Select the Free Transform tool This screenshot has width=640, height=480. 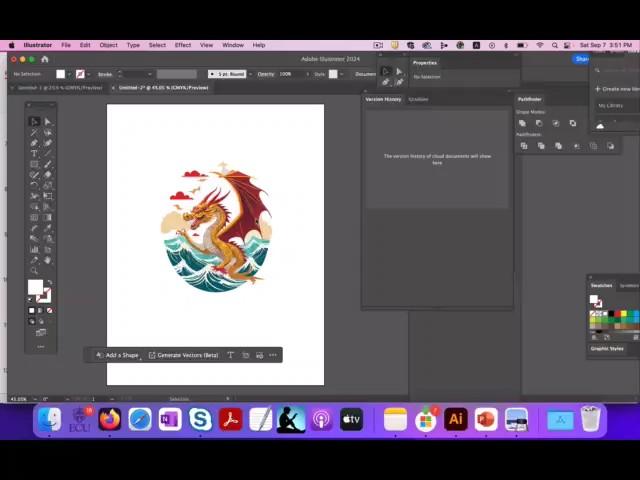point(48,196)
